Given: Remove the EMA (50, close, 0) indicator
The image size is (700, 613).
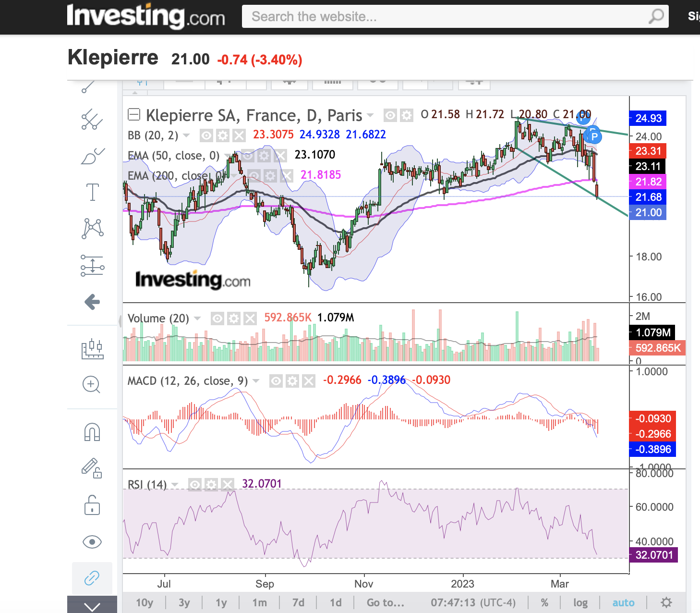Looking at the screenshot, I should (280, 156).
